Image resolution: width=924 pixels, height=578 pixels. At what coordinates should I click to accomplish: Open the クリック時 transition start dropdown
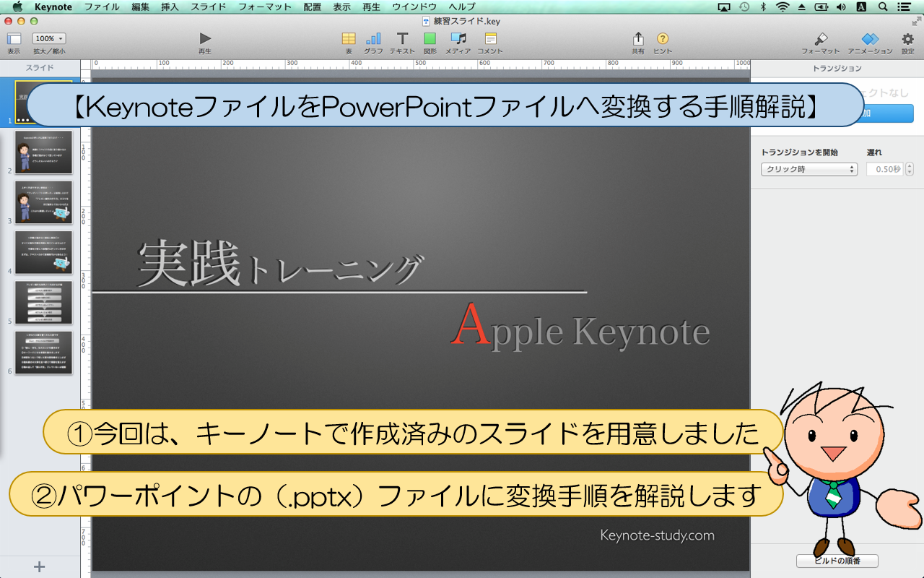click(x=809, y=169)
